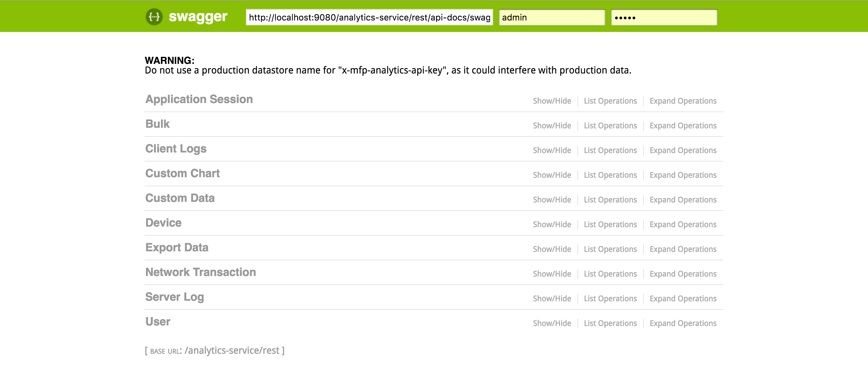
Task: Expand Operations for Application Session
Action: click(683, 101)
